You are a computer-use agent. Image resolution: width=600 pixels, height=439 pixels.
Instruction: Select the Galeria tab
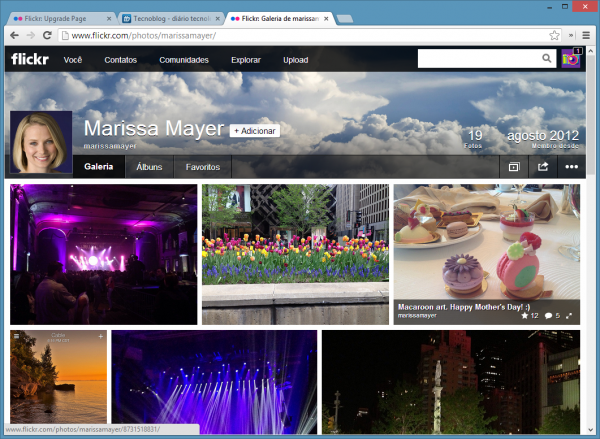[x=99, y=167]
